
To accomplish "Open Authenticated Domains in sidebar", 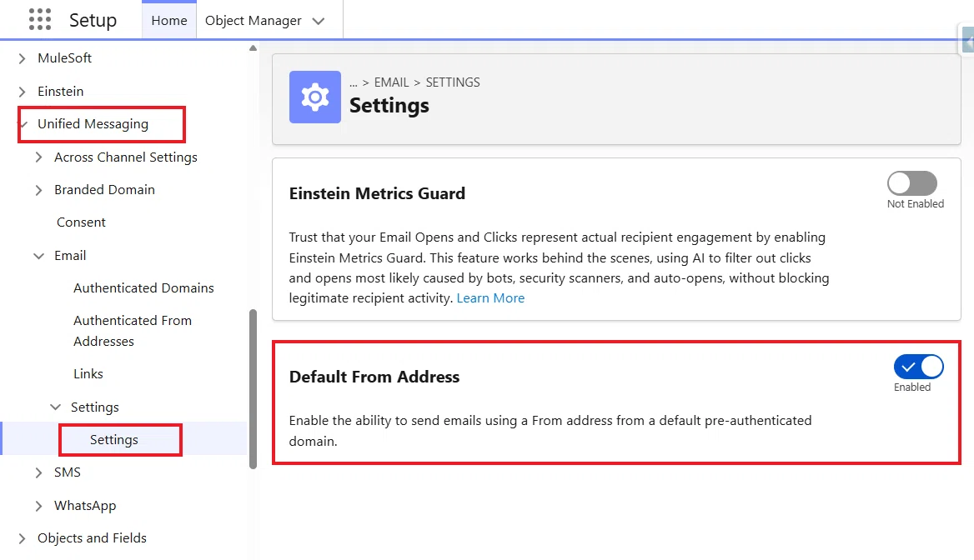I will [143, 288].
